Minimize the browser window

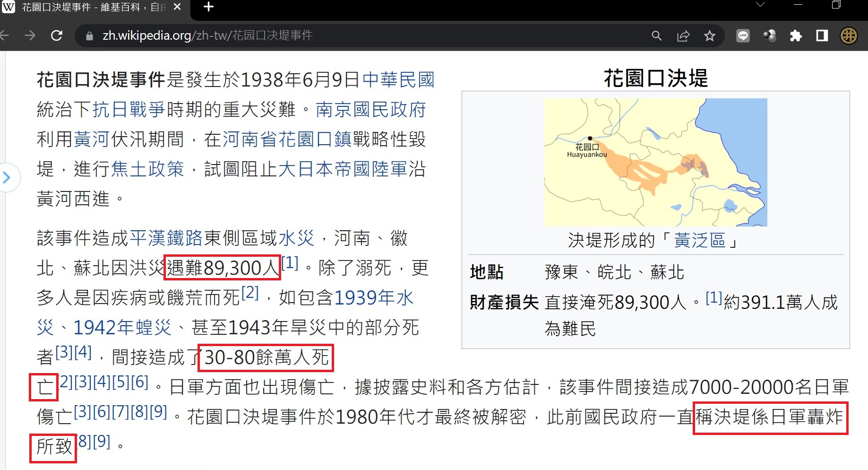[798, 5]
